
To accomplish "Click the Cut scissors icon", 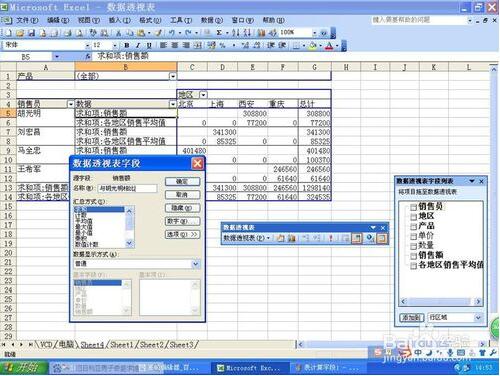I will (118, 33).
